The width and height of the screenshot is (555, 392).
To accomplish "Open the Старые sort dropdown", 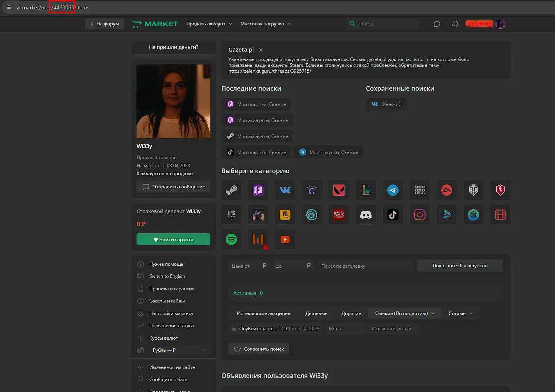I will pyautogui.click(x=460, y=313).
